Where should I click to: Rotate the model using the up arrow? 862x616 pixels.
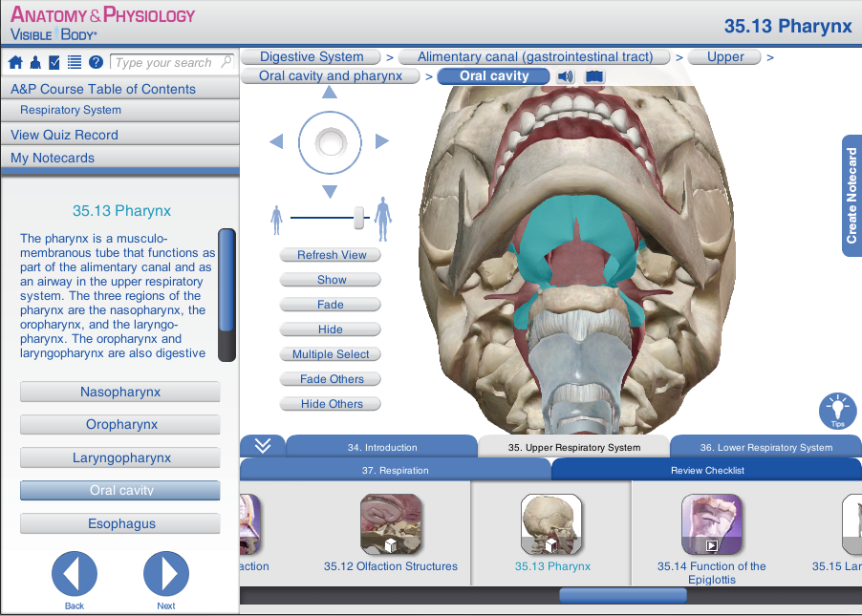(x=330, y=93)
